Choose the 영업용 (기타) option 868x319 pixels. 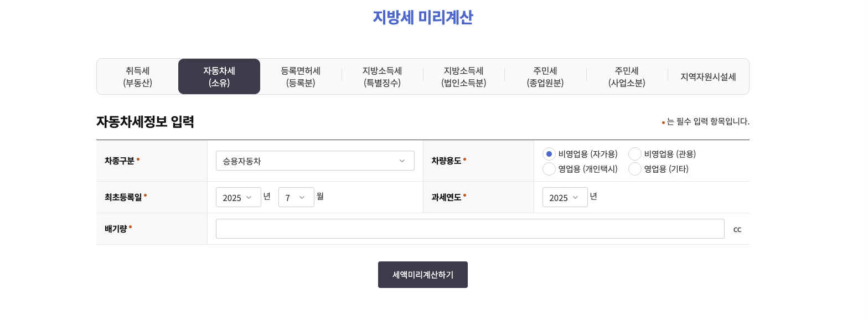[635, 169]
